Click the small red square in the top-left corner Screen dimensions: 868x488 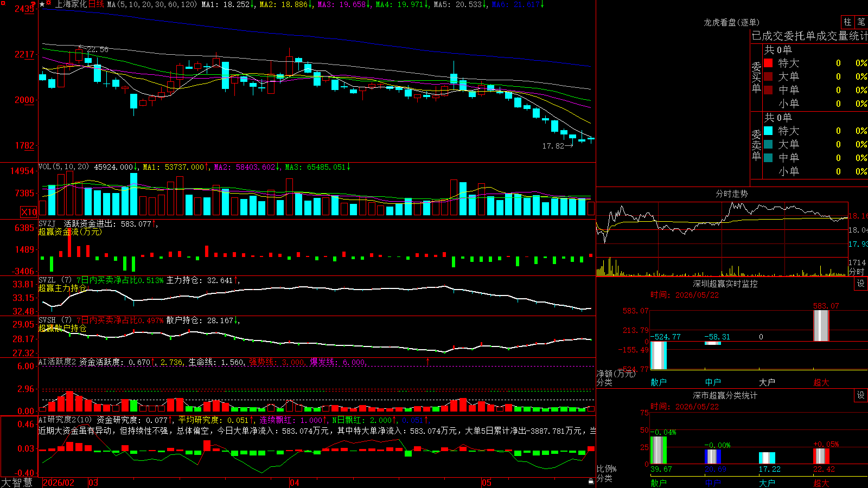(2, 2)
